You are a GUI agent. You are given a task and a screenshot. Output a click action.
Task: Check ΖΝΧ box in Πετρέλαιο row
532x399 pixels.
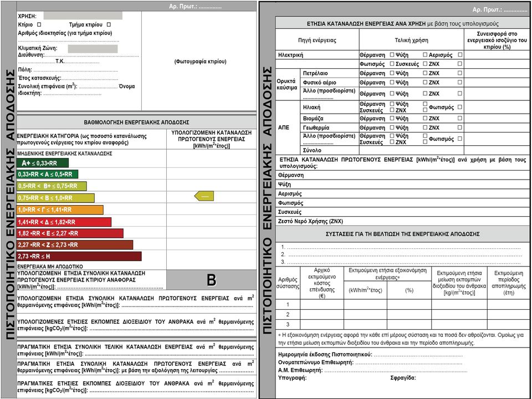(460, 73)
